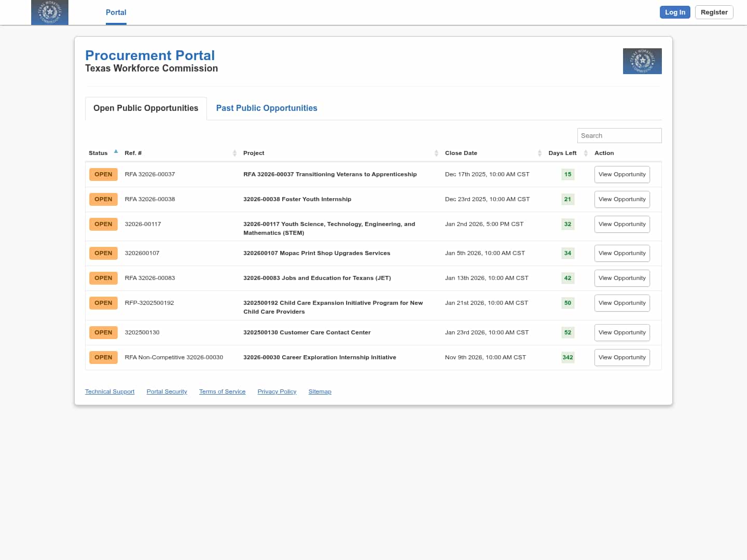Viewport: 747px width, 560px height.
Task: Sort by Close Date column arrows
Action: (x=539, y=153)
